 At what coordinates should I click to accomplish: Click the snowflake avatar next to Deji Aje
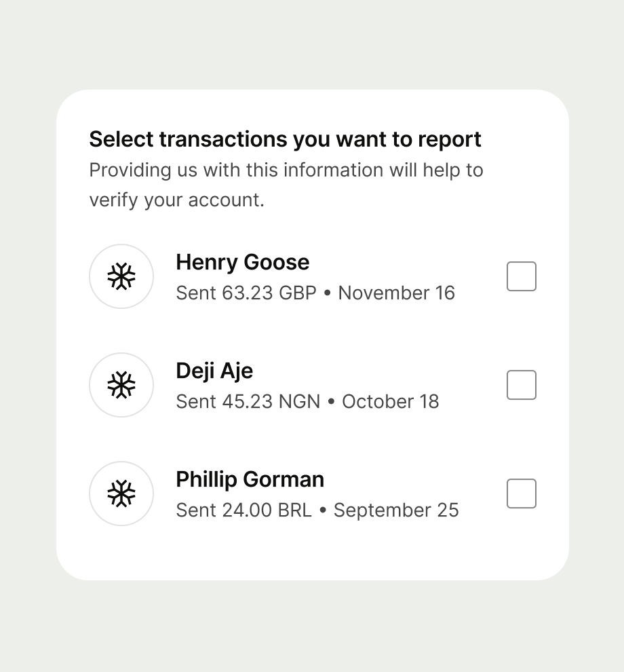(x=121, y=385)
